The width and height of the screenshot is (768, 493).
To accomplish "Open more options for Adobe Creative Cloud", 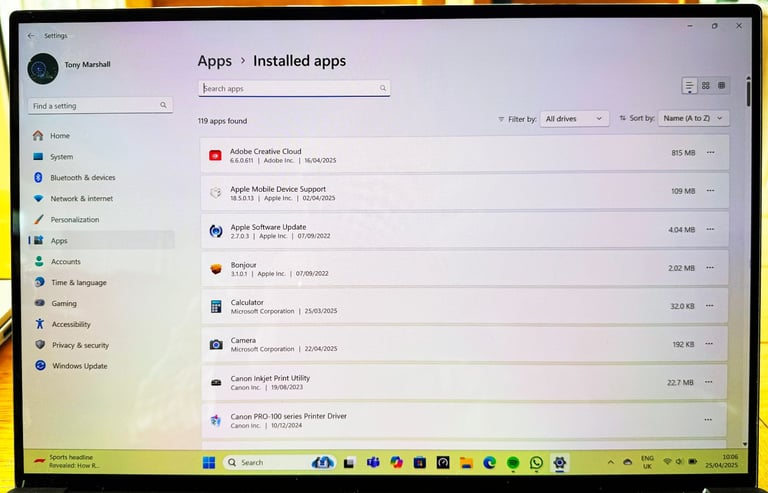I will click(x=710, y=153).
